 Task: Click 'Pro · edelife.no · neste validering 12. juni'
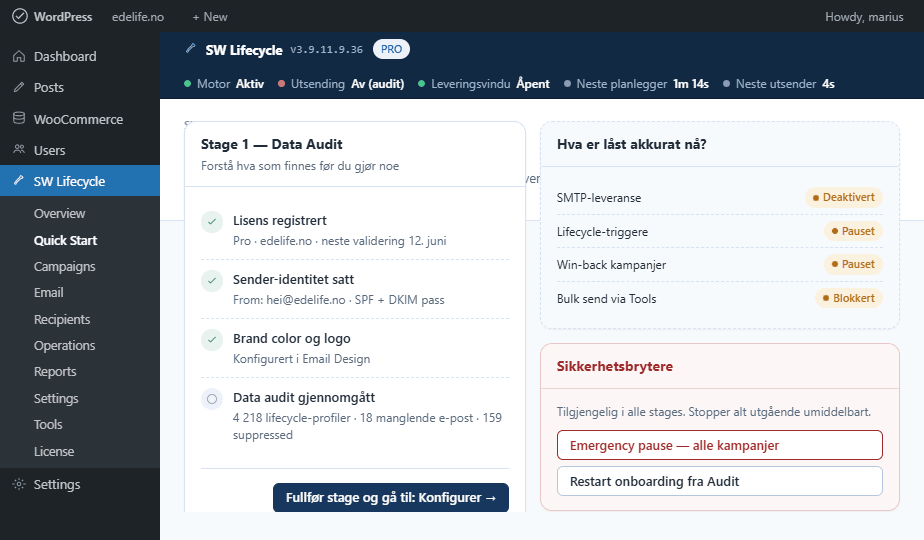339,241
